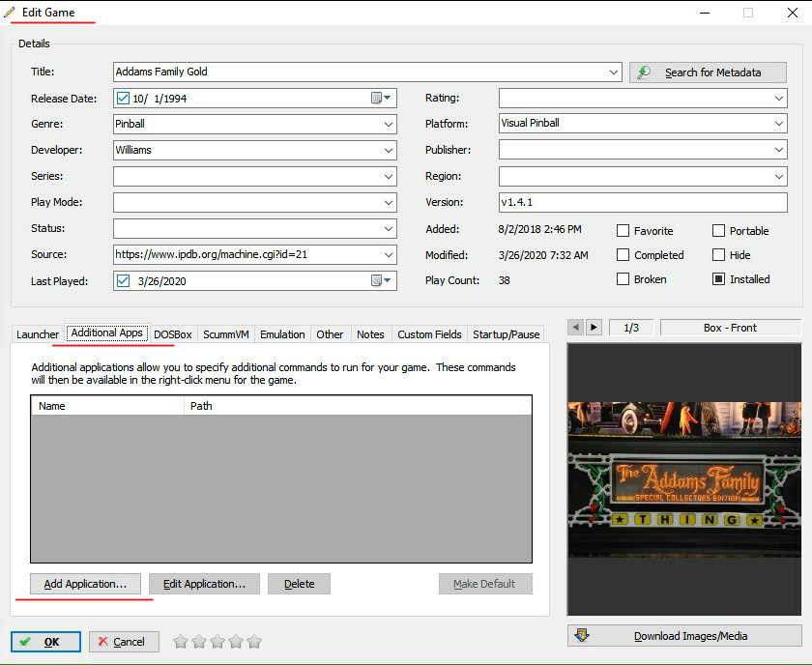Click the Addams Family box front image

pos(684,479)
